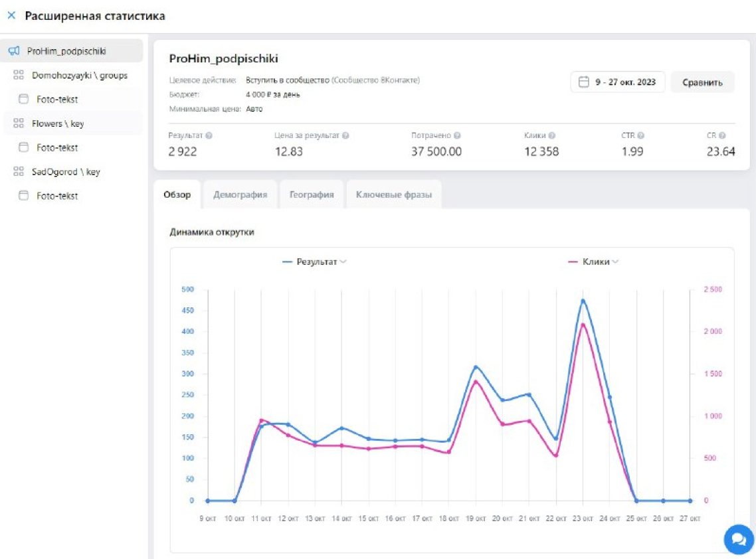This screenshot has width=756, height=559.
Task: Open the date range picker 9 - 27 окт. 2023
Action: 617,82
